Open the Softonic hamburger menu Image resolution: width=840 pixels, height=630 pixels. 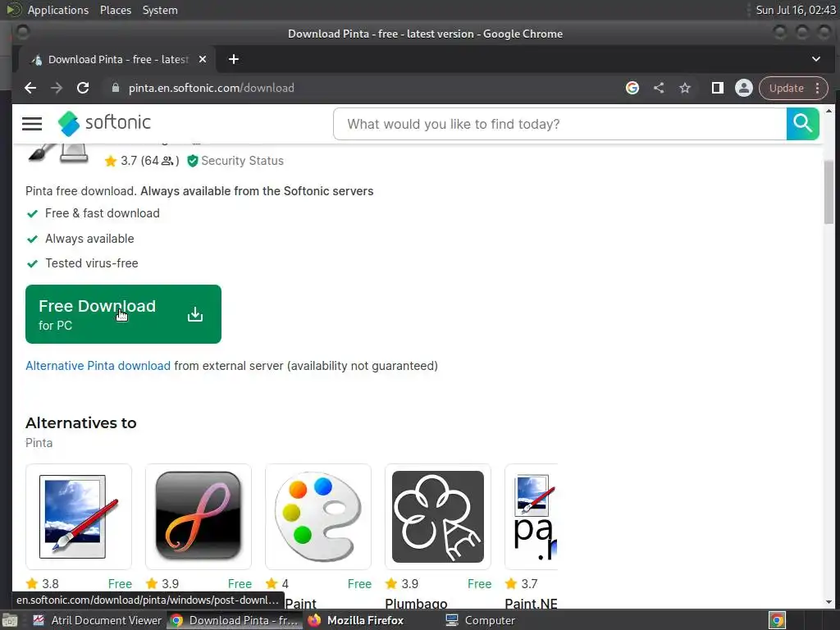[x=32, y=124]
